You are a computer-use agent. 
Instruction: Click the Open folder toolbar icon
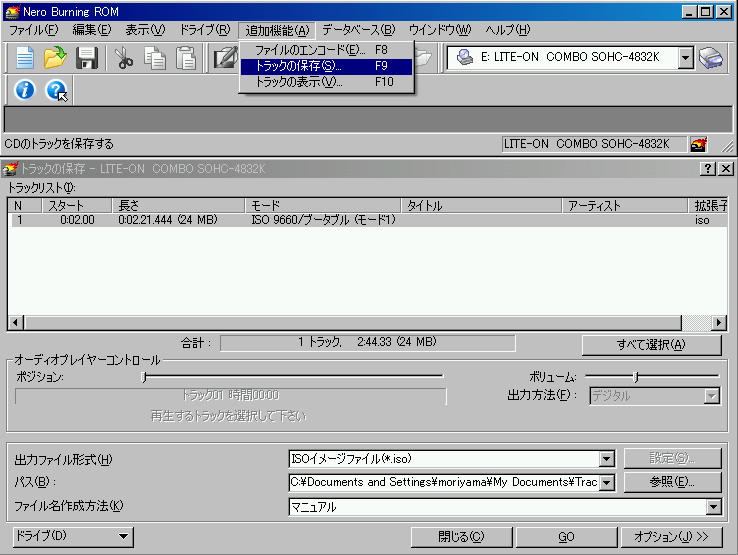coord(55,58)
